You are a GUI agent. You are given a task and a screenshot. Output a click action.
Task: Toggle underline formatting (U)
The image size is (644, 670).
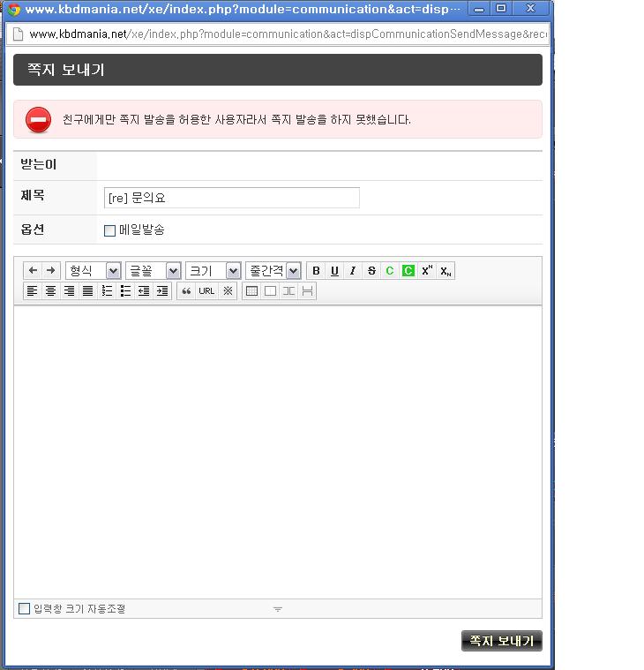[335, 270]
